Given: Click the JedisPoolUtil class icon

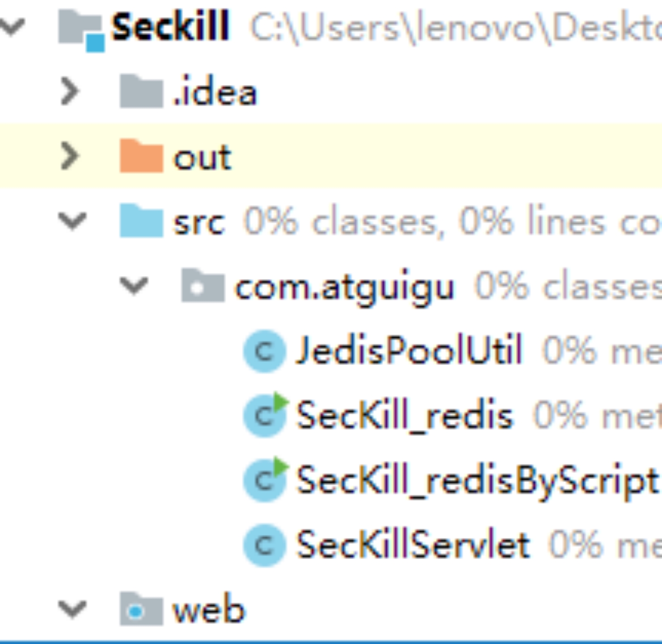Looking at the screenshot, I should pos(264,351).
